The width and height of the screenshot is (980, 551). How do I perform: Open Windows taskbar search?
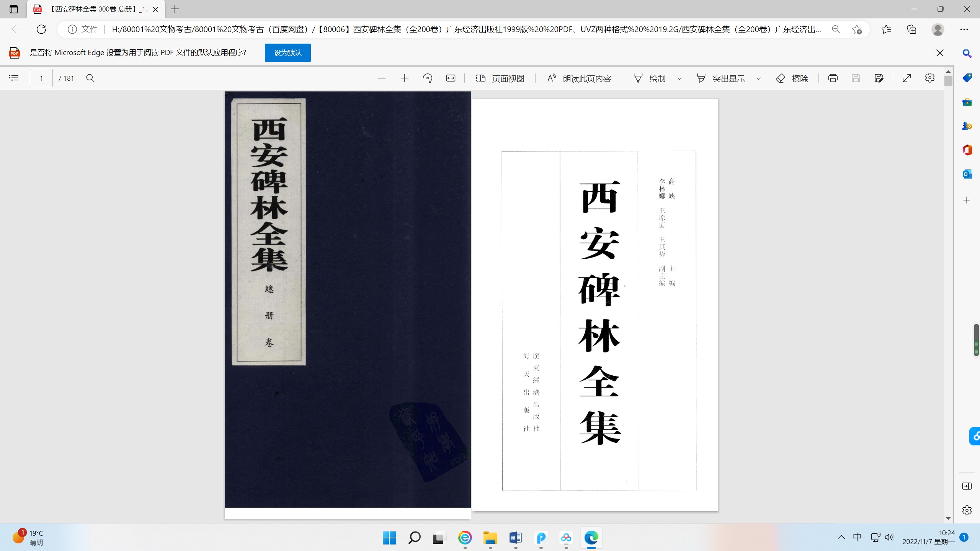(414, 538)
